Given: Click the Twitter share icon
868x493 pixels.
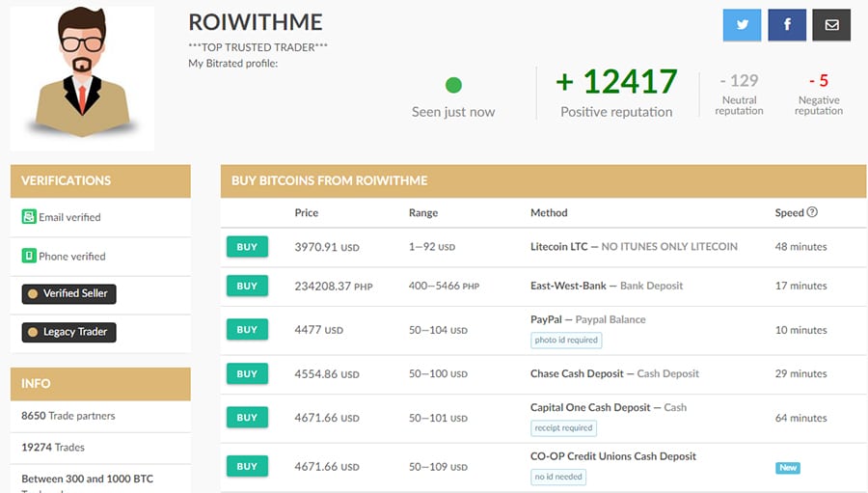Looking at the screenshot, I should [742, 25].
